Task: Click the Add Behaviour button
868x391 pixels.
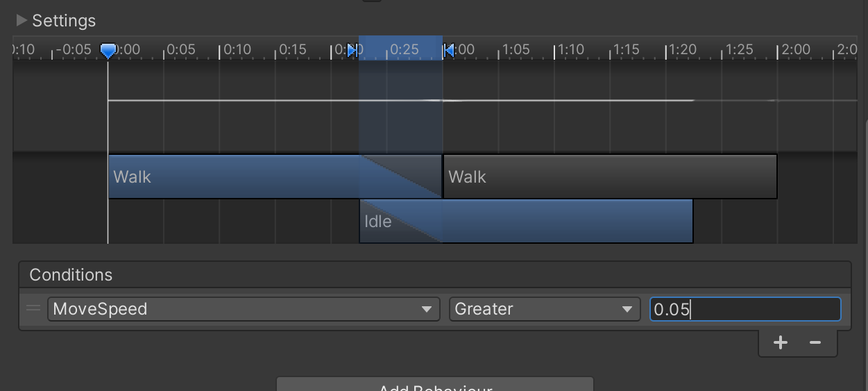Action: (x=435, y=384)
